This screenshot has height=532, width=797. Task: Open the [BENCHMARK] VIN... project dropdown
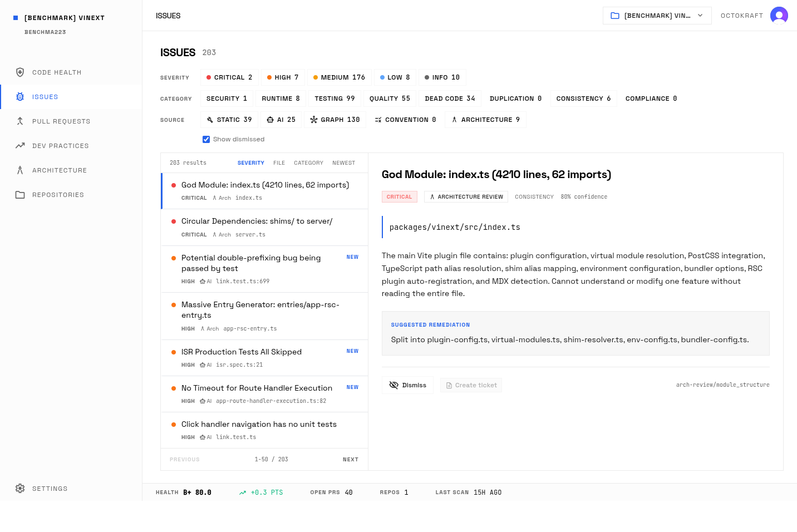657,16
